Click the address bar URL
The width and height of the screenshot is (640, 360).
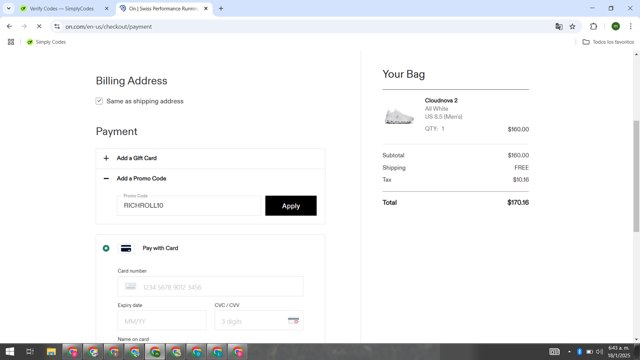(109, 27)
